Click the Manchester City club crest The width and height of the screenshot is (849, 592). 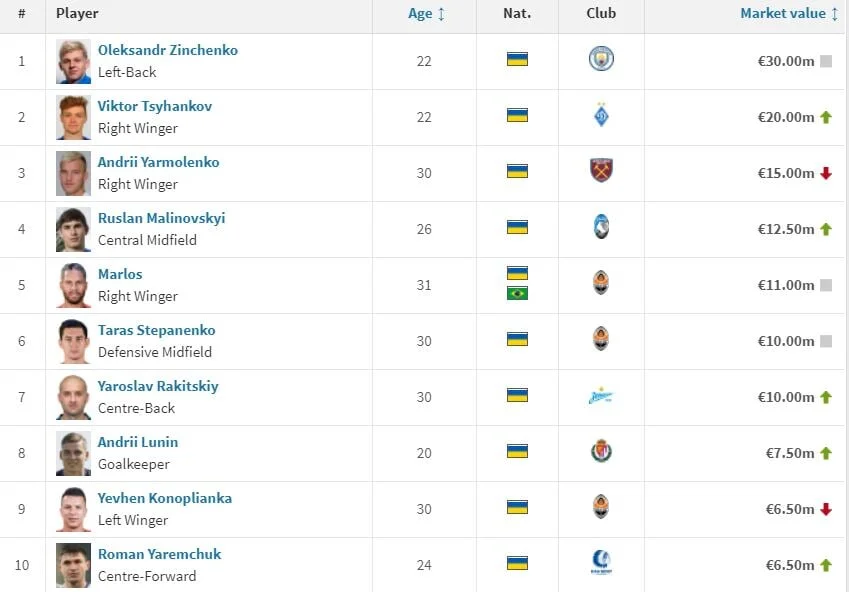(601, 59)
